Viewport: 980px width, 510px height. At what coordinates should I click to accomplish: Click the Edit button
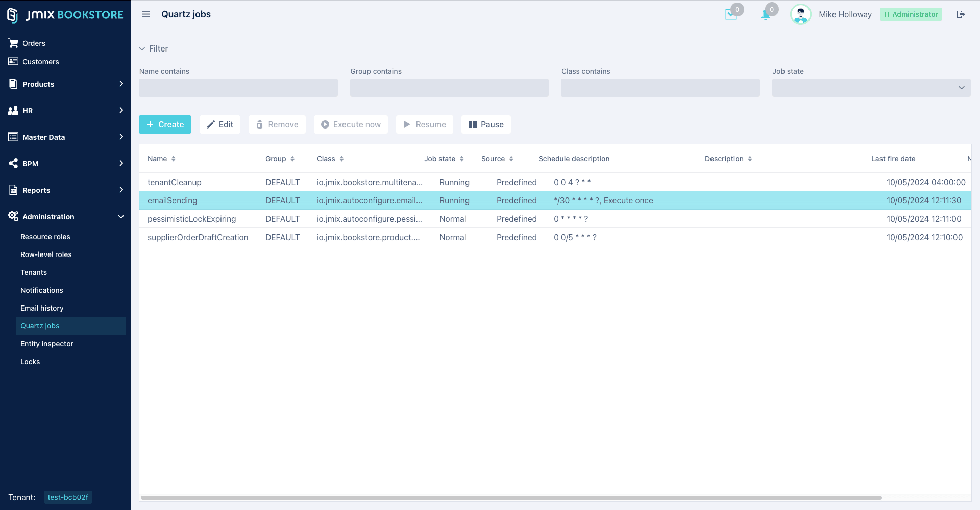[220, 124]
